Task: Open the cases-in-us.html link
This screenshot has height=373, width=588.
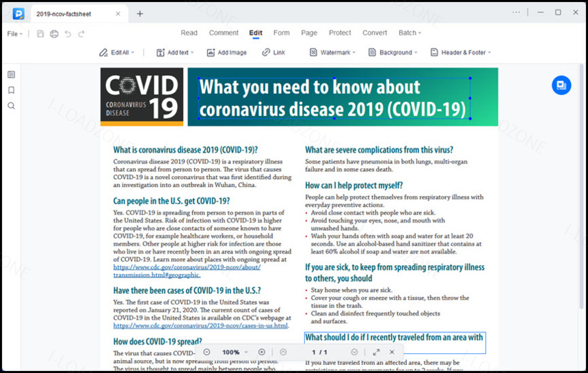Action: (200, 325)
